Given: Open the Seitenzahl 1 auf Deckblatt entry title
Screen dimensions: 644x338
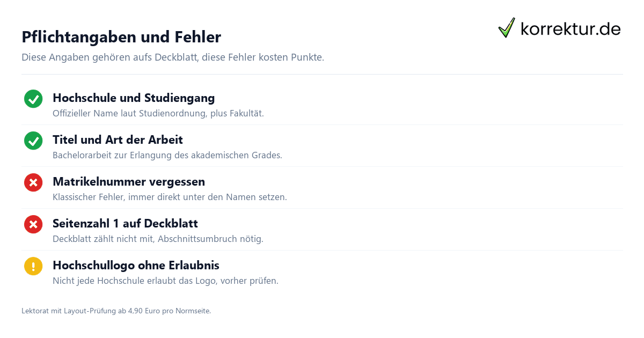Looking at the screenshot, I should [125, 224].
